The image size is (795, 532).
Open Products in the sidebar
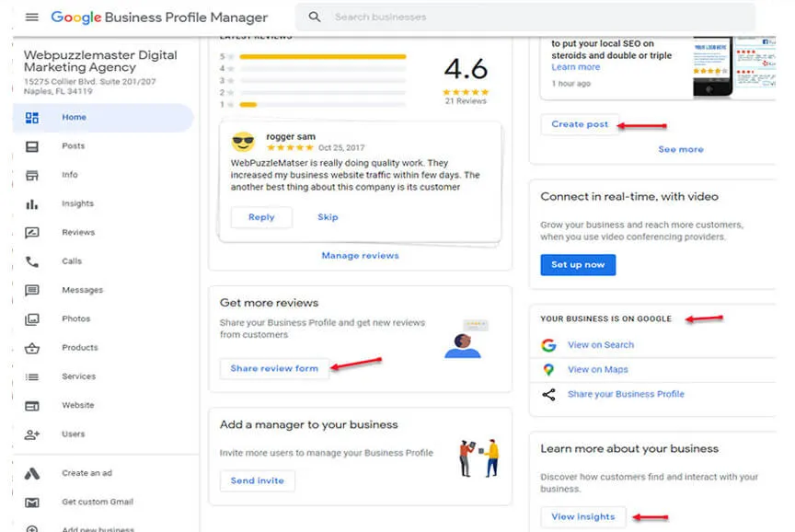coord(103,348)
